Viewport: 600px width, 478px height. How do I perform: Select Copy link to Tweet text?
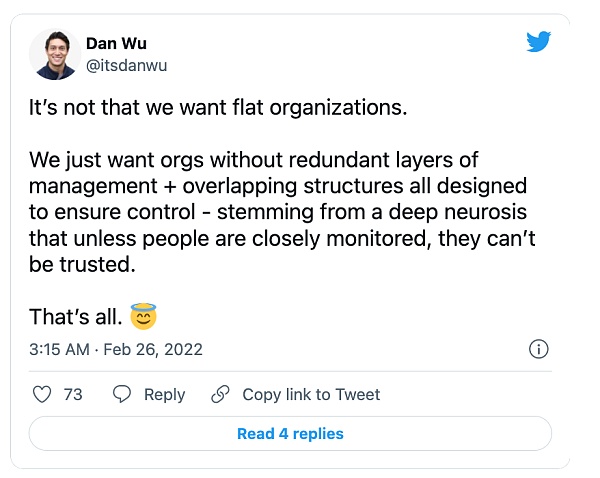point(311,395)
